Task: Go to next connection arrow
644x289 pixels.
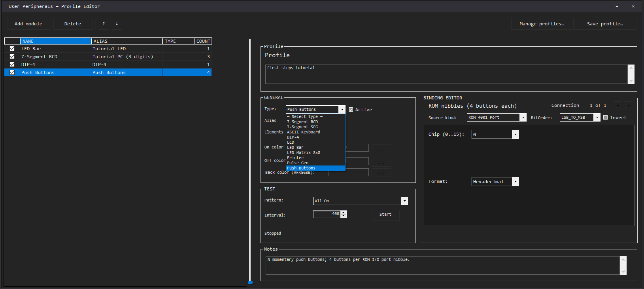Action: pyautogui.click(x=629, y=106)
